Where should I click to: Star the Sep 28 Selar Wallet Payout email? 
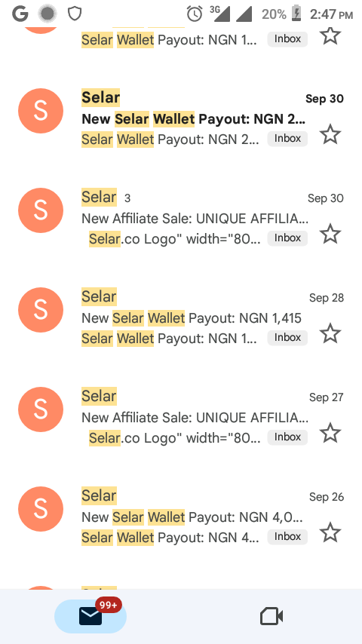330,333
